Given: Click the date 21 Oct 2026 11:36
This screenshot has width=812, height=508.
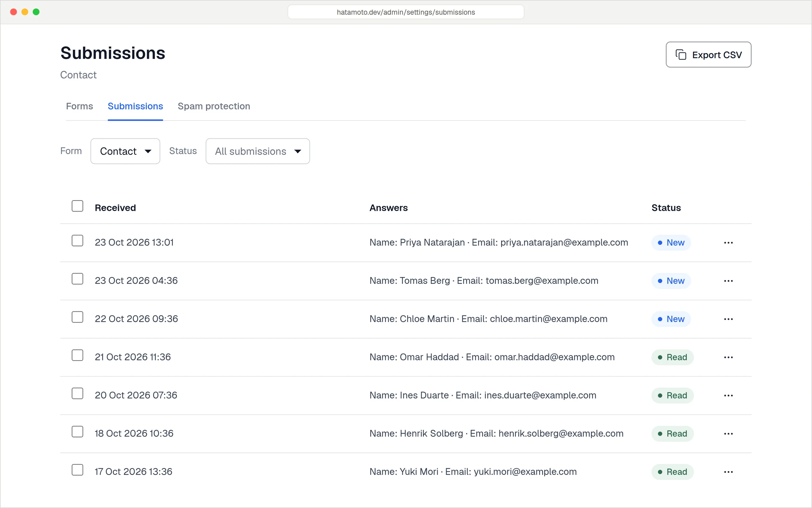Looking at the screenshot, I should pyautogui.click(x=133, y=357).
